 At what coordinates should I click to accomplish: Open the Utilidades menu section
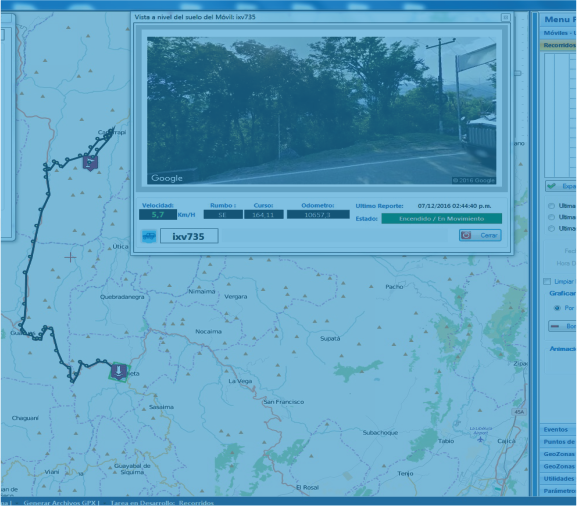click(558, 478)
